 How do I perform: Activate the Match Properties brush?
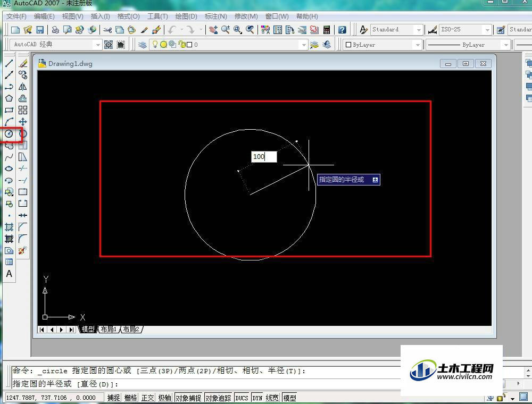click(x=144, y=30)
